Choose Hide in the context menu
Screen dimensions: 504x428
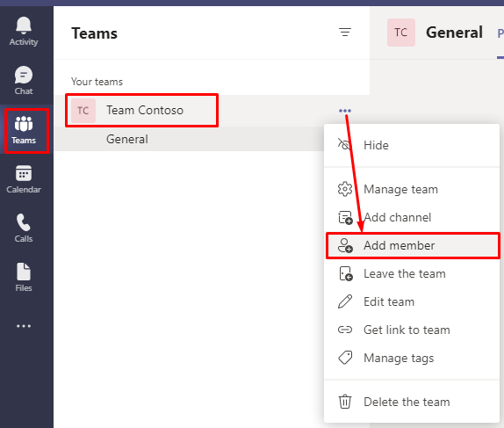[412, 145]
